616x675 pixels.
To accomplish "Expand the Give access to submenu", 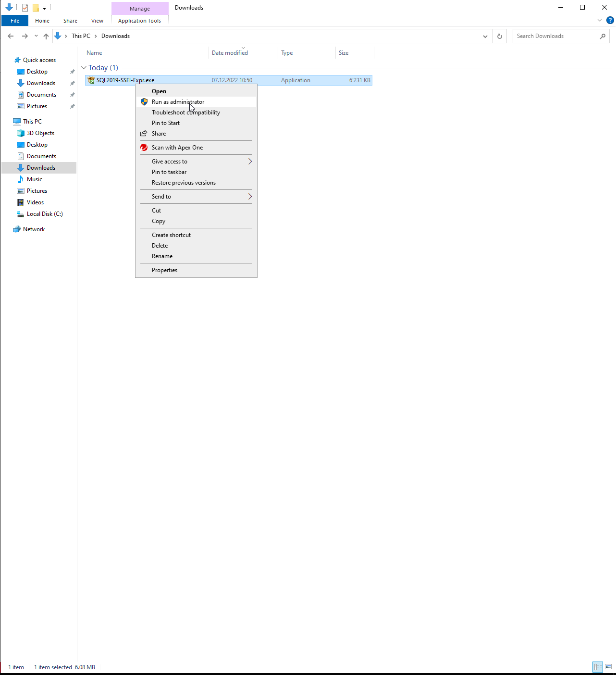I will (x=196, y=162).
